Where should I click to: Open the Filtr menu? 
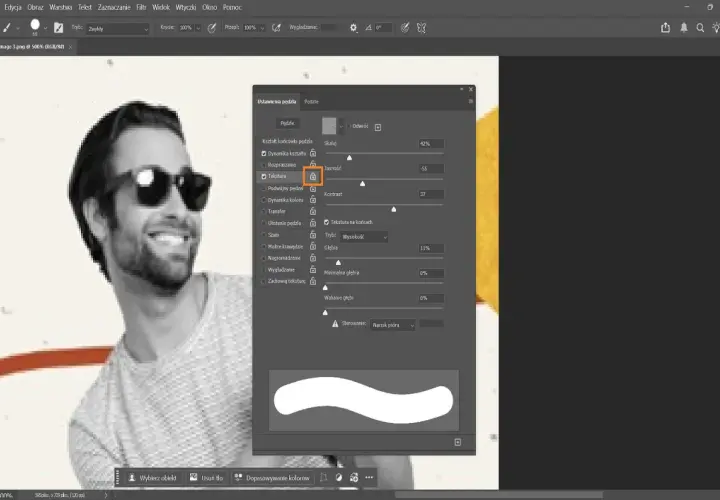141,7
